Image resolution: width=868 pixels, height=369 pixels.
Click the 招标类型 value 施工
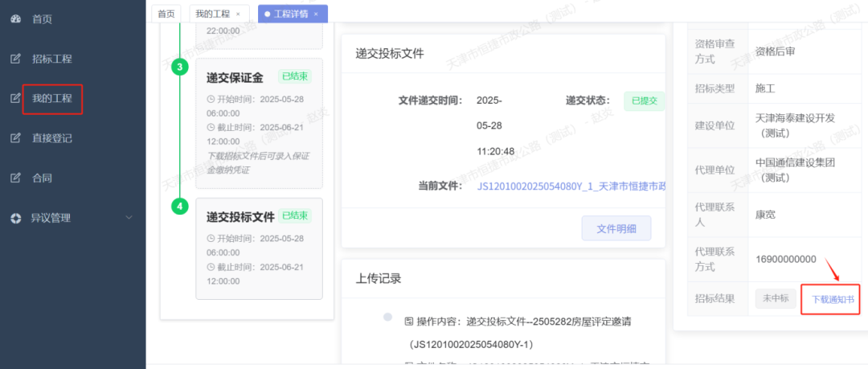point(766,88)
